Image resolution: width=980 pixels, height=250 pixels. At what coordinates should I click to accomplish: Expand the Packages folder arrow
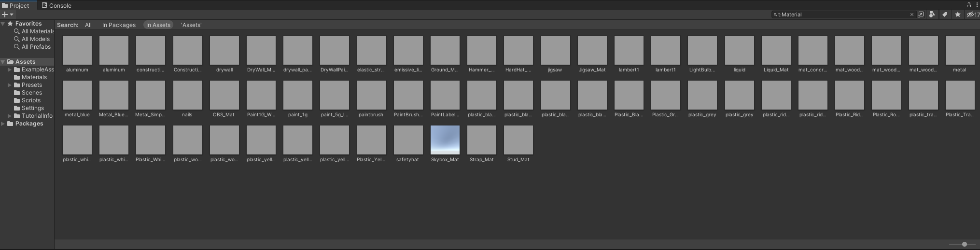3,124
